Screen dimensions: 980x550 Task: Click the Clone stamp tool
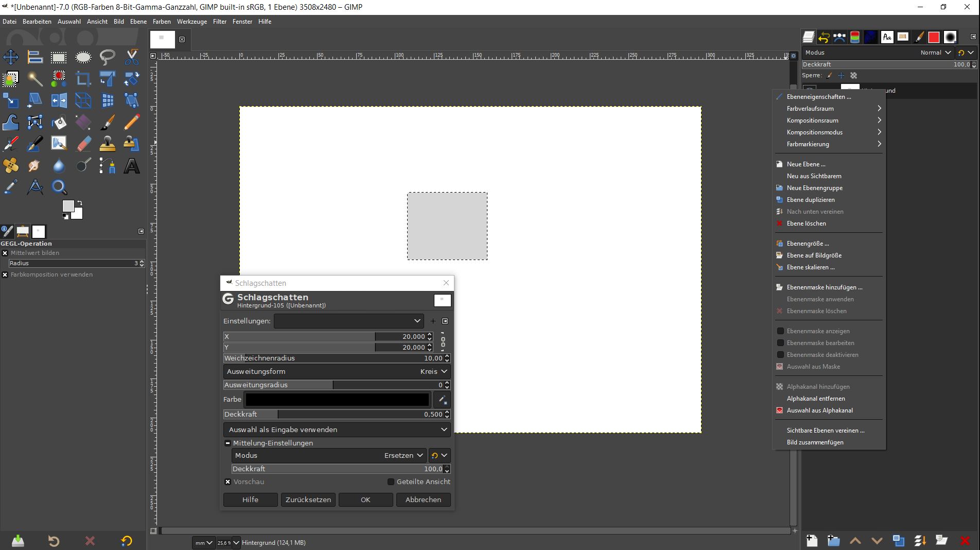[x=108, y=144]
